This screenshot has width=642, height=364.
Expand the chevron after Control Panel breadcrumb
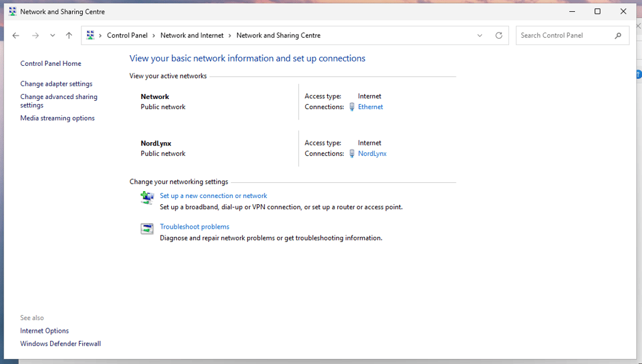154,36
